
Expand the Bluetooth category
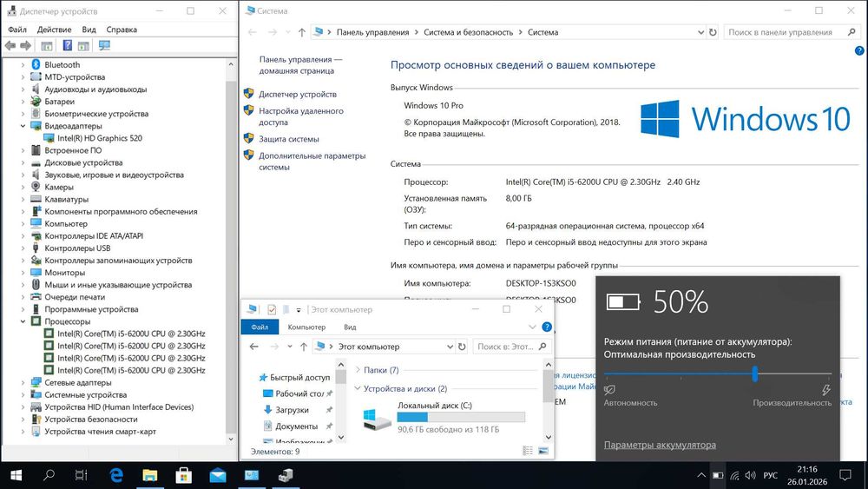(23, 65)
